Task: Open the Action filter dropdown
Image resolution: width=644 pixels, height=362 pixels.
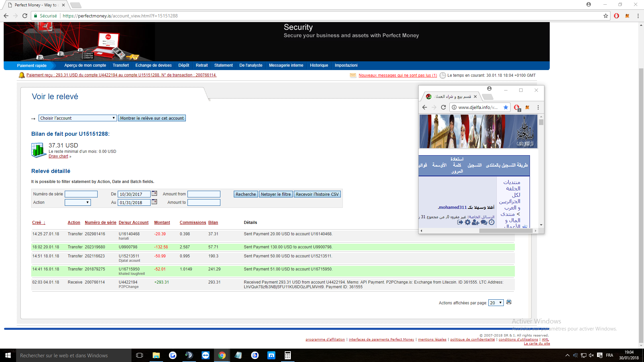Action: tap(77, 202)
